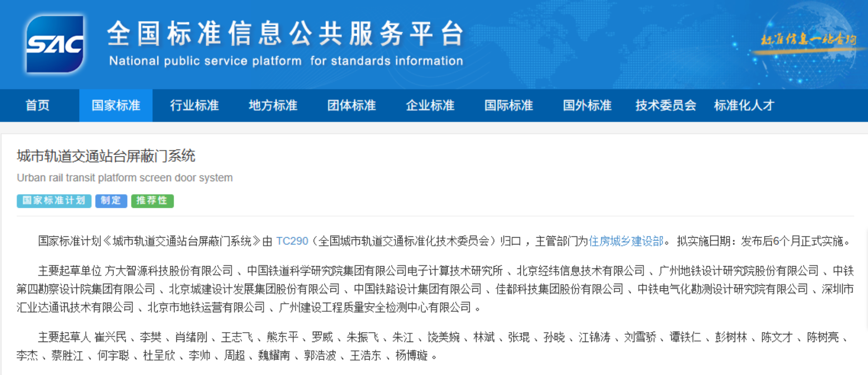This screenshot has height=375, width=868.
Task: Navigate to the 国际标准 tab
Action: 509,105
